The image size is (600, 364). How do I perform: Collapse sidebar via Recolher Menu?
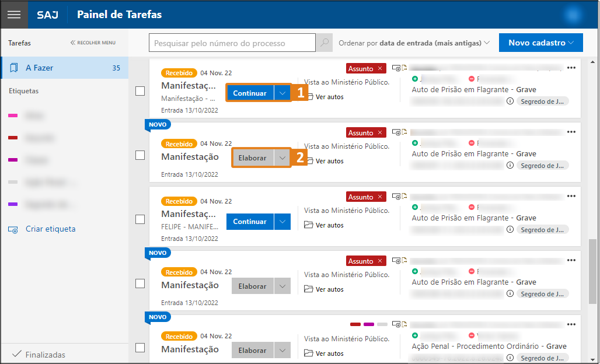coord(93,43)
